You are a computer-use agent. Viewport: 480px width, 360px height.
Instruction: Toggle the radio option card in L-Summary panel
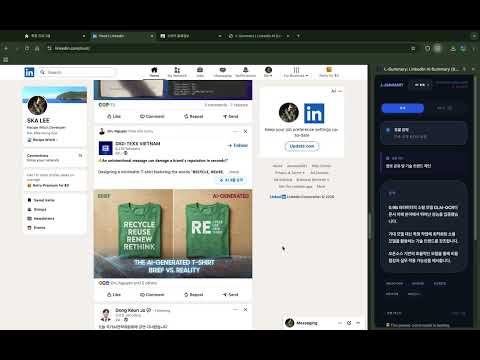coord(424,133)
